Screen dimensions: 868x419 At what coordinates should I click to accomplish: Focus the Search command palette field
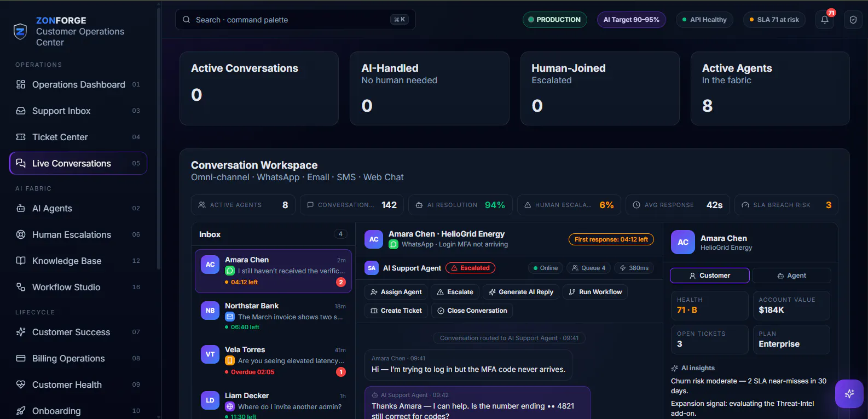(x=296, y=20)
